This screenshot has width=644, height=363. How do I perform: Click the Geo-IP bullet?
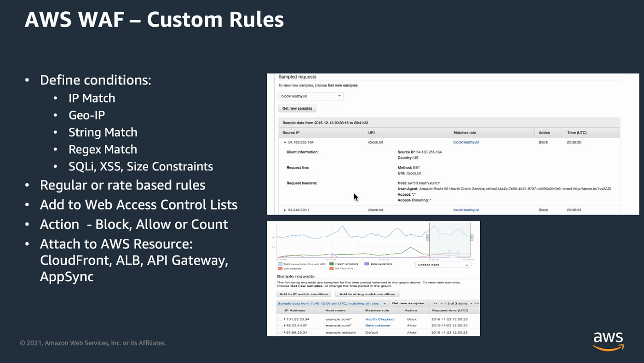click(87, 115)
